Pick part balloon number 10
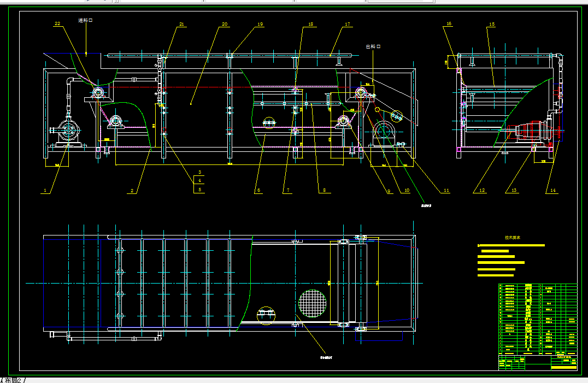Screen dimensions: 588x383 click(407, 190)
